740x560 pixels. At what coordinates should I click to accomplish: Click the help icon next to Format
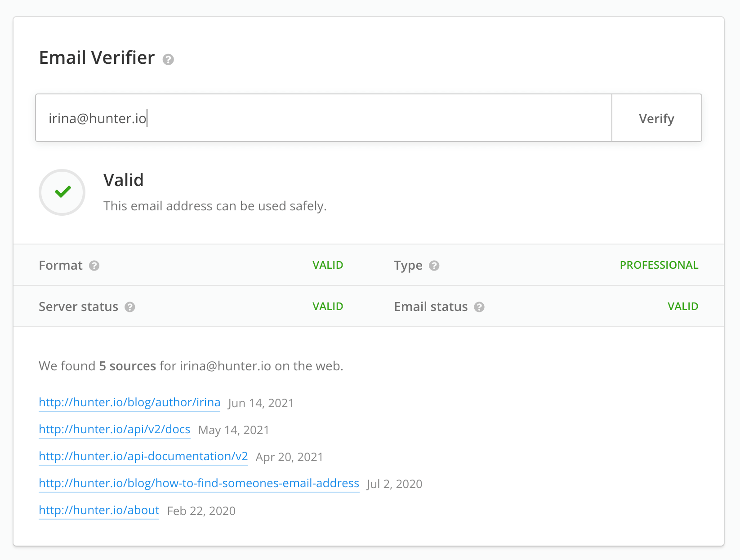[x=94, y=266]
